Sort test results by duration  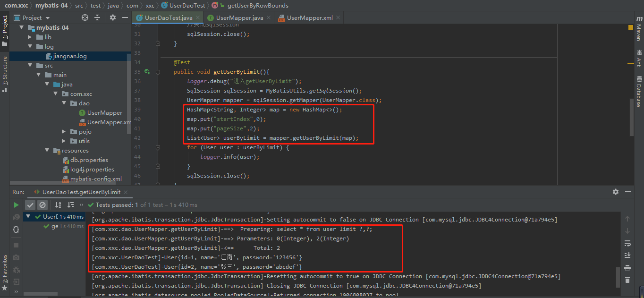(71, 205)
